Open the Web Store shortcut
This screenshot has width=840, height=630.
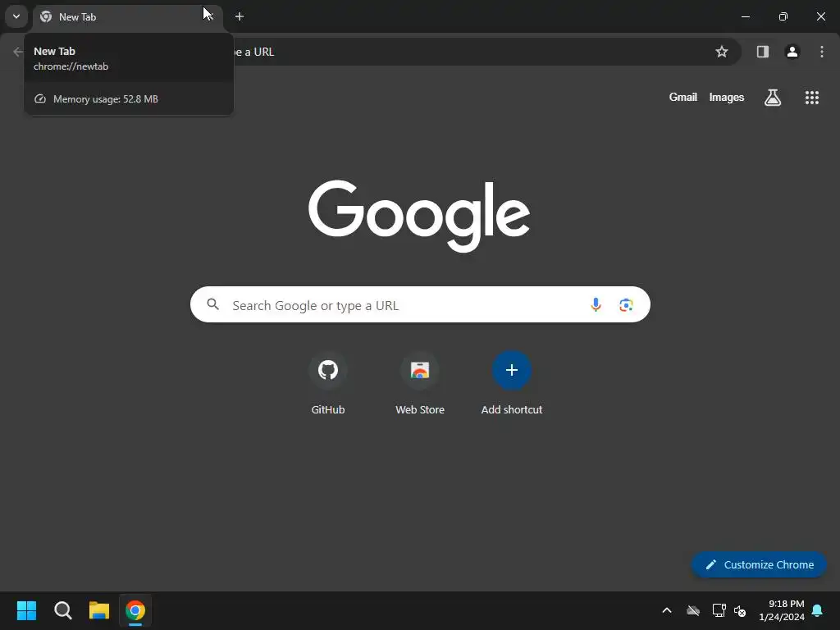(420, 384)
